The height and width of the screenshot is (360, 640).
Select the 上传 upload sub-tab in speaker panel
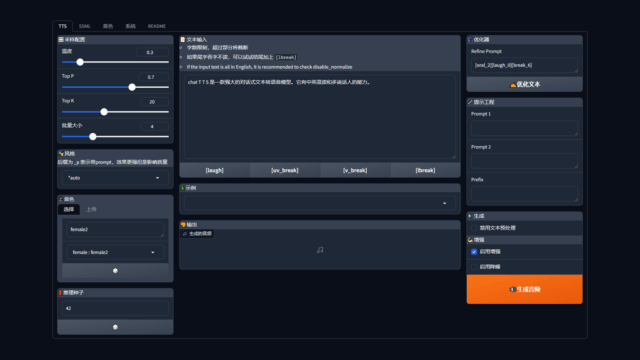click(x=91, y=209)
